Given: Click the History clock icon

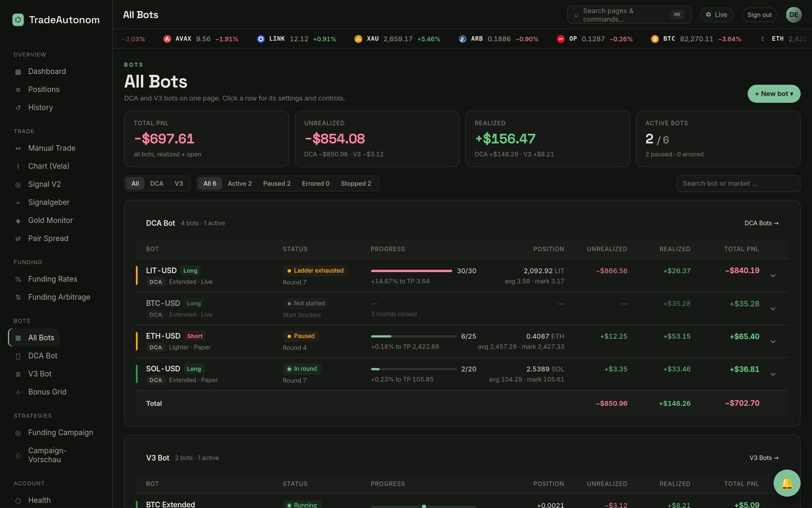Looking at the screenshot, I should tap(18, 108).
